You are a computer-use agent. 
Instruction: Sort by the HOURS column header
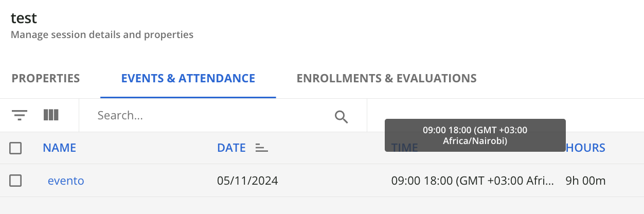(x=585, y=148)
